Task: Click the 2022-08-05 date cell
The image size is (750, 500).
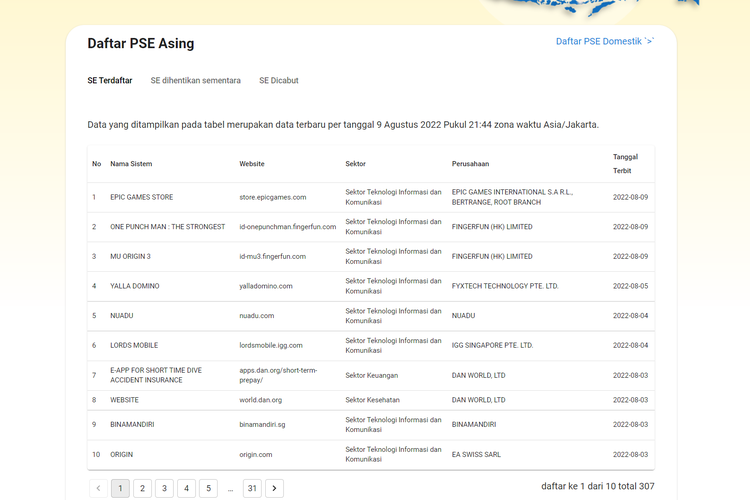Action: pyautogui.click(x=630, y=286)
